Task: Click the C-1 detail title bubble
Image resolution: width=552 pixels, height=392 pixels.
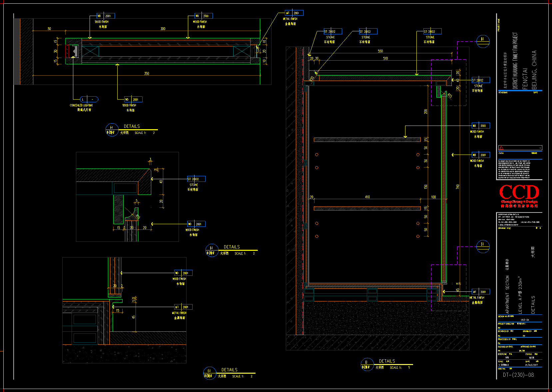Action: pos(210,373)
